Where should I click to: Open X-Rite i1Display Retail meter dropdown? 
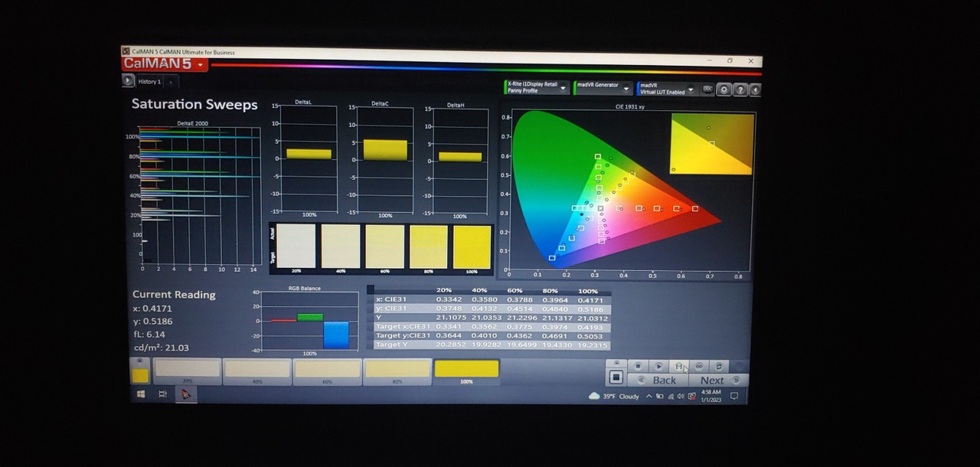click(x=536, y=87)
